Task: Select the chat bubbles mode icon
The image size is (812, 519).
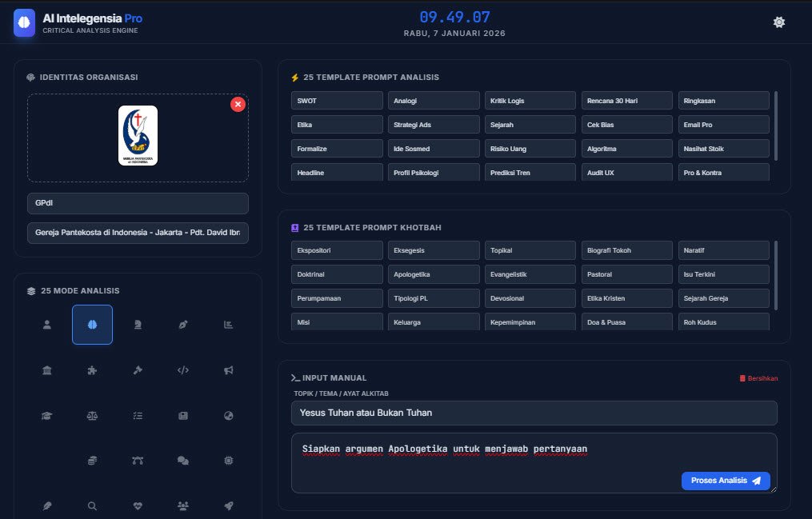Action: [x=183, y=461]
